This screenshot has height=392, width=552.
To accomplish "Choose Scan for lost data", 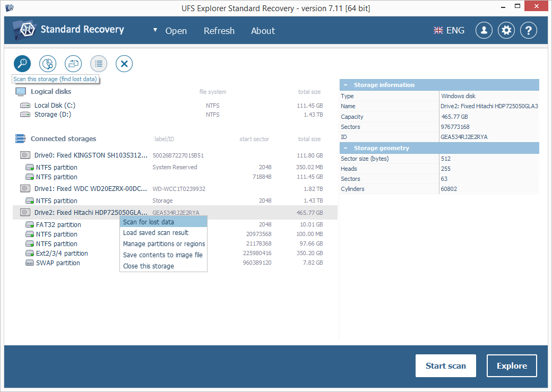I will point(163,222).
